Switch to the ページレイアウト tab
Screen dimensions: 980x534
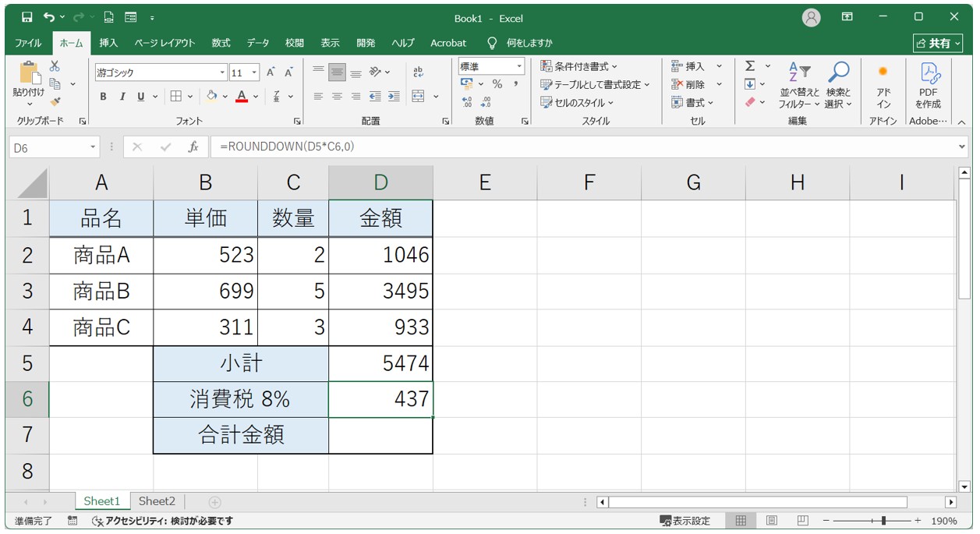pos(165,43)
